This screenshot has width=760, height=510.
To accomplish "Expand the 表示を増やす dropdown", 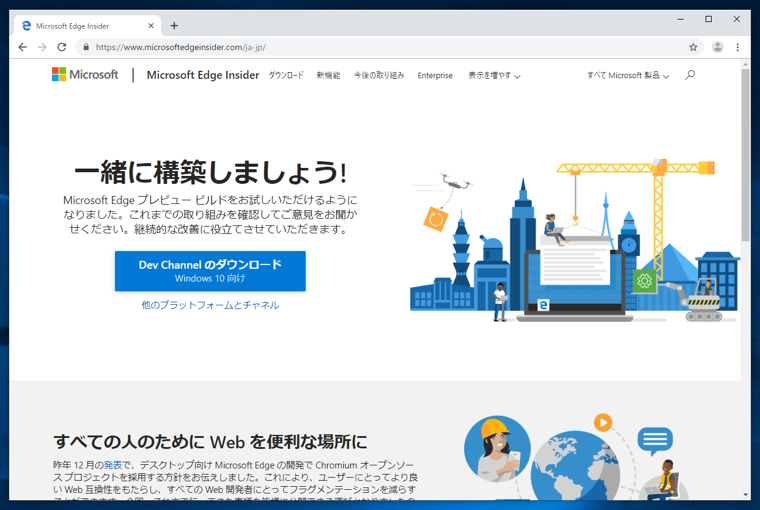I will coord(494,75).
